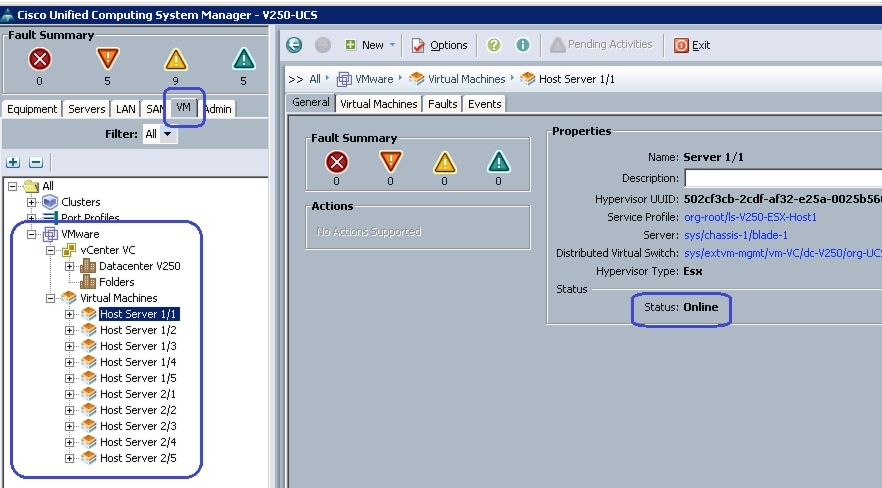Click critical faults icon in left Fault Summary
This screenshot has width=882, height=488.
click(x=39, y=60)
